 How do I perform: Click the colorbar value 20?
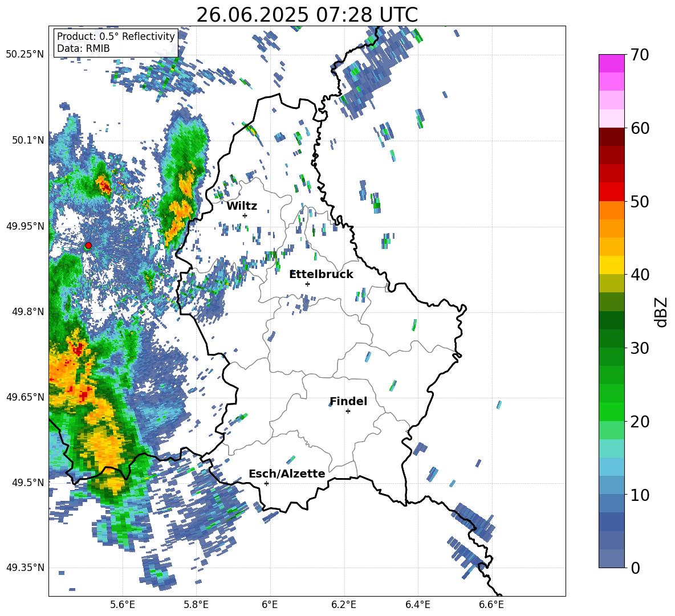coord(640,421)
